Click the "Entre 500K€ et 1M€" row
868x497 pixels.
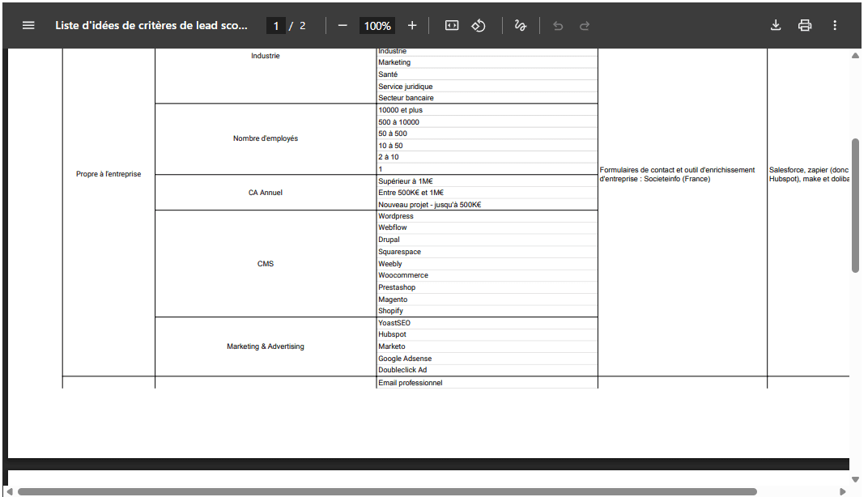(487, 193)
